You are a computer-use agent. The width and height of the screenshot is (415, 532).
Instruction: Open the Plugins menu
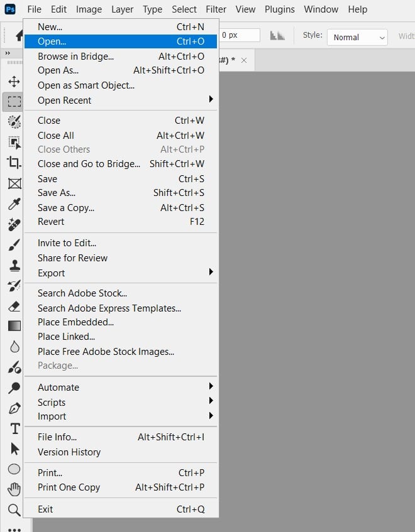(x=280, y=9)
